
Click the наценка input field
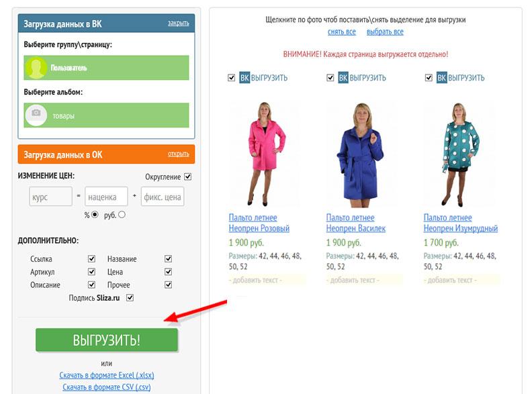coord(106,196)
